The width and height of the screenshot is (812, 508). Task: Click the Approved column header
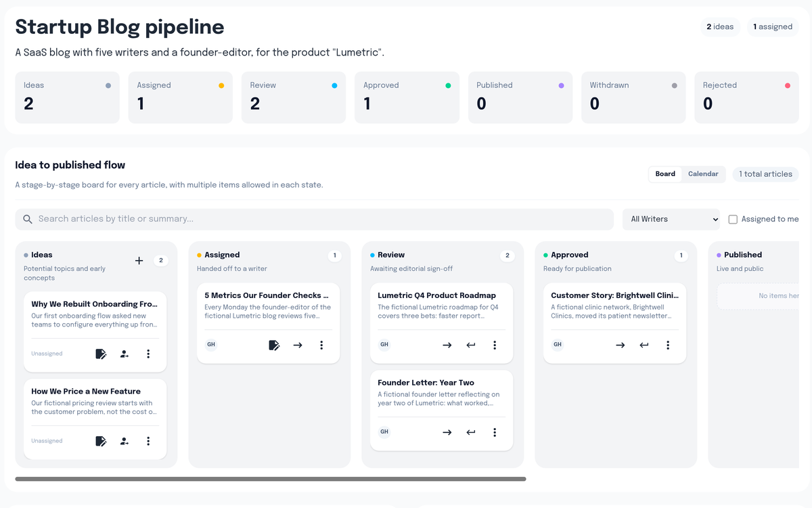point(569,255)
